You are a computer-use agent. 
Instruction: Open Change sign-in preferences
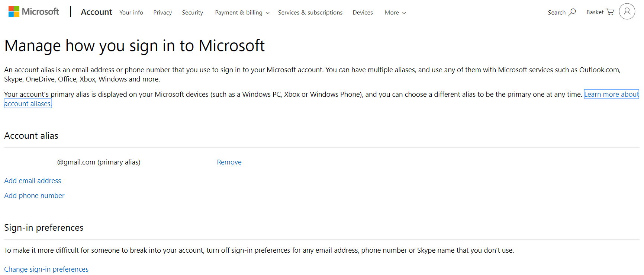coord(46,269)
